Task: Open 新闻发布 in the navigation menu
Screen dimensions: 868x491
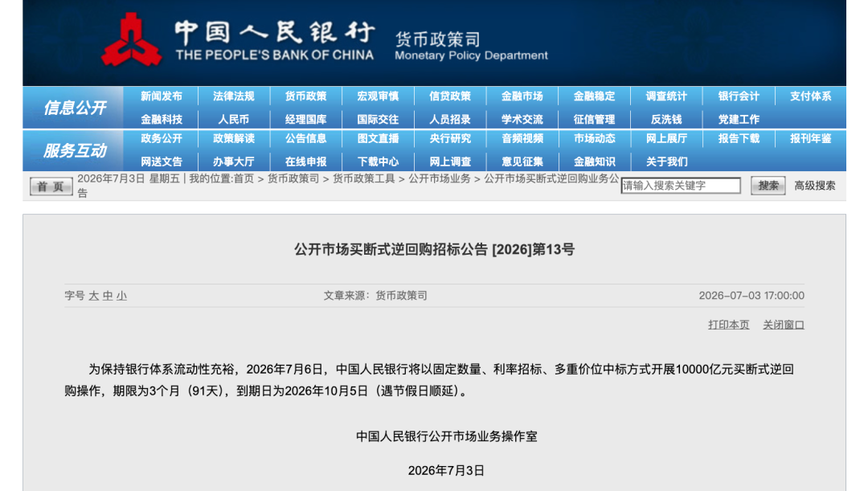Action: point(161,96)
